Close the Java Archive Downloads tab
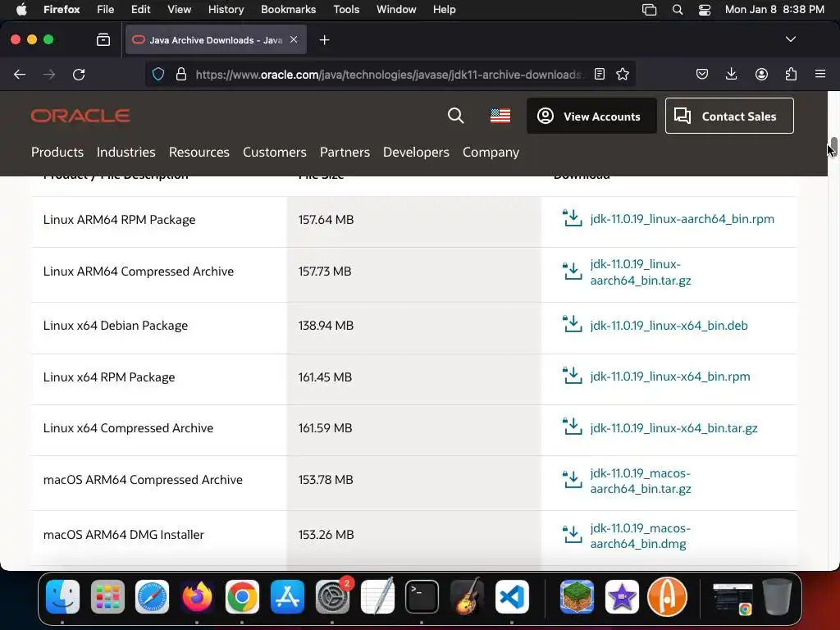The image size is (840, 630). [294, 39]
